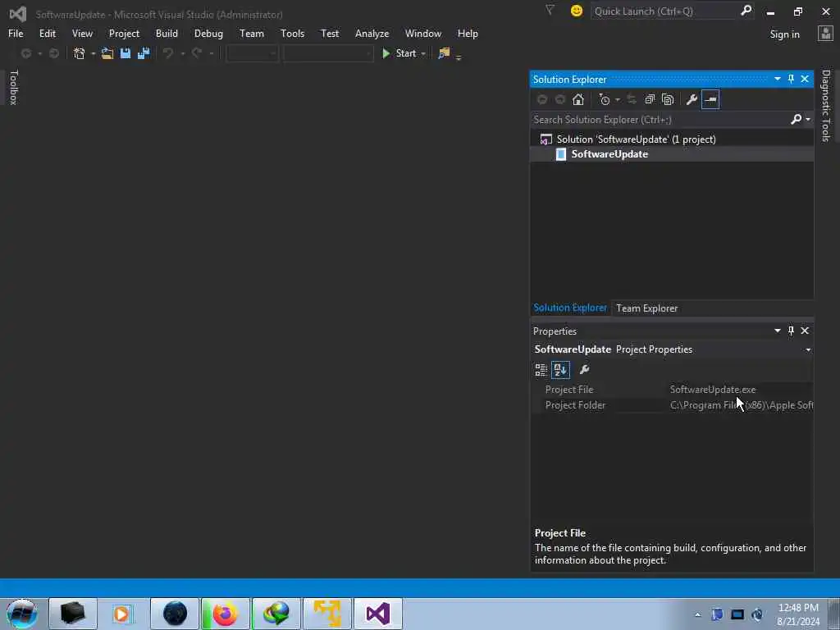Click Sync with Active Document icon
This screenshot has height=630, width=840.
pos(632,99)
